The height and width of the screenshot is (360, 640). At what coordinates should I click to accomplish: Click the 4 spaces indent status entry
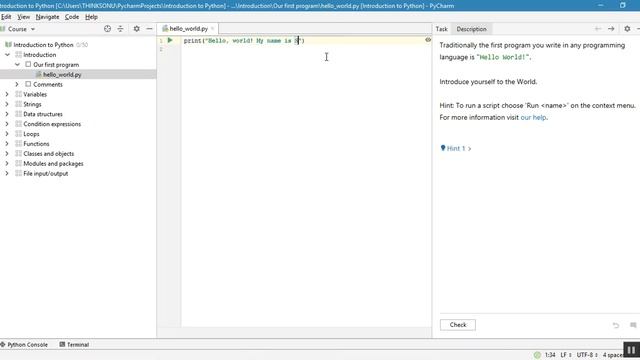coord(613,355)
